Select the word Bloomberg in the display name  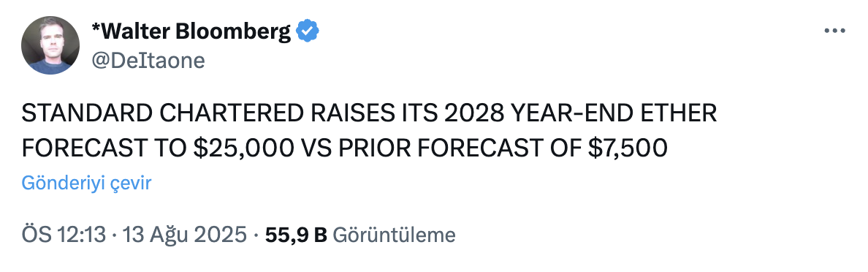(x=234, y=32)
